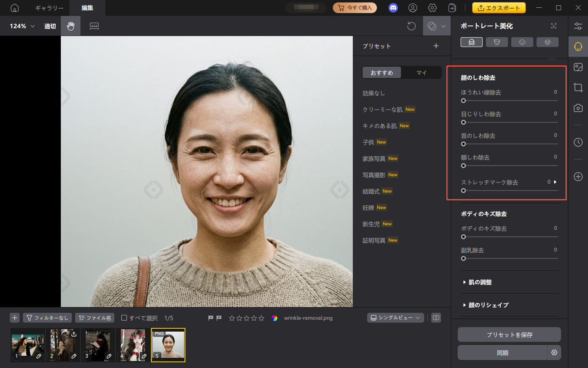Open the adjustment sliders panel icon
The width and height of the screenshot is (588, 368).
(578, 26)
